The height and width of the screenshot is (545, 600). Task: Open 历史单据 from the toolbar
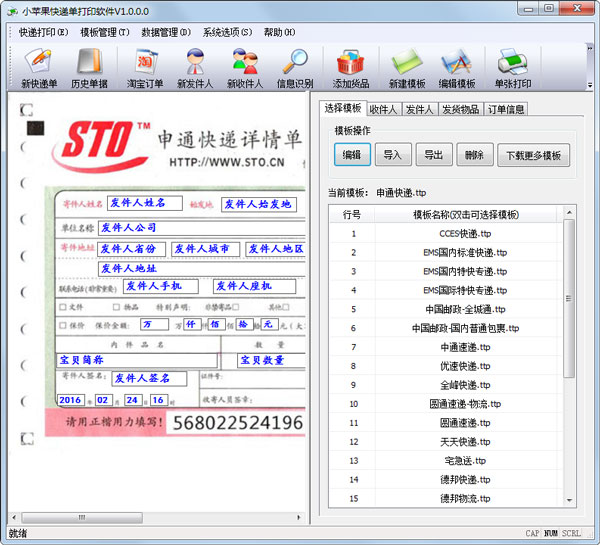tap(89, 68)
